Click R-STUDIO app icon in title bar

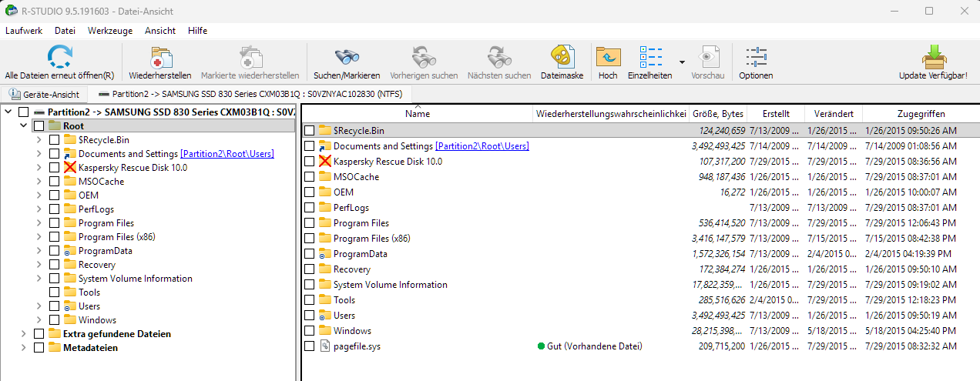[x=11, y=11]
